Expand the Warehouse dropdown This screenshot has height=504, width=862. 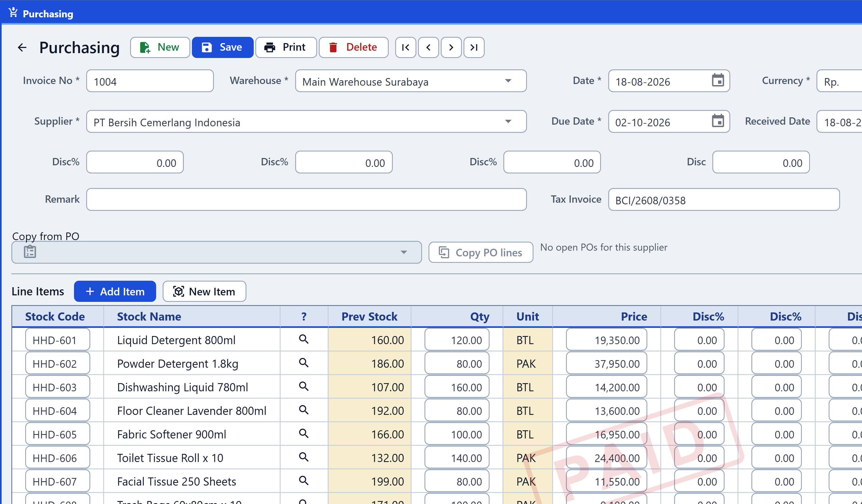(x=508, y=81)
